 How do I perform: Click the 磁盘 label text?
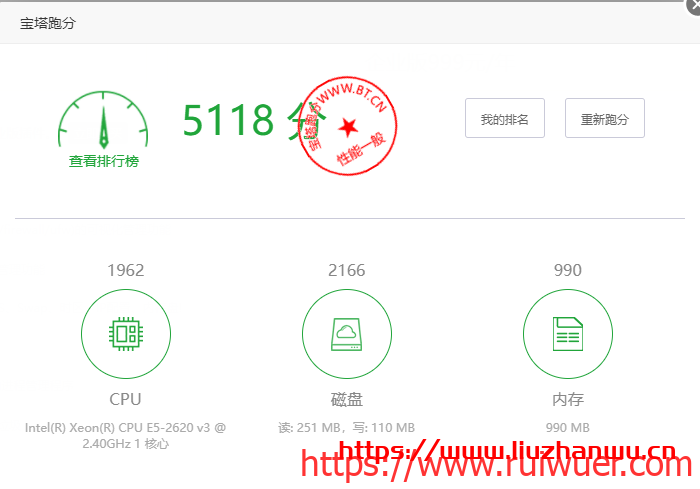click(x=346, y=399)
